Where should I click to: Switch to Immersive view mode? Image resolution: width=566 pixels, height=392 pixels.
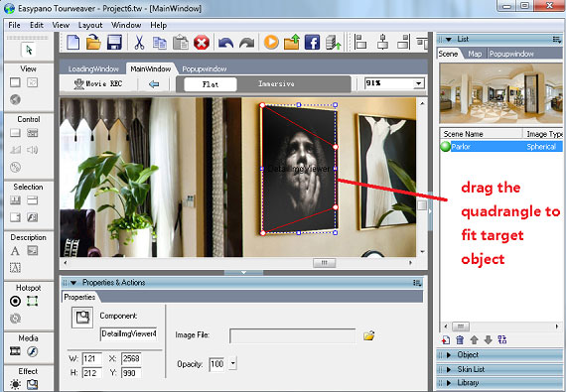tap(276, 84)
